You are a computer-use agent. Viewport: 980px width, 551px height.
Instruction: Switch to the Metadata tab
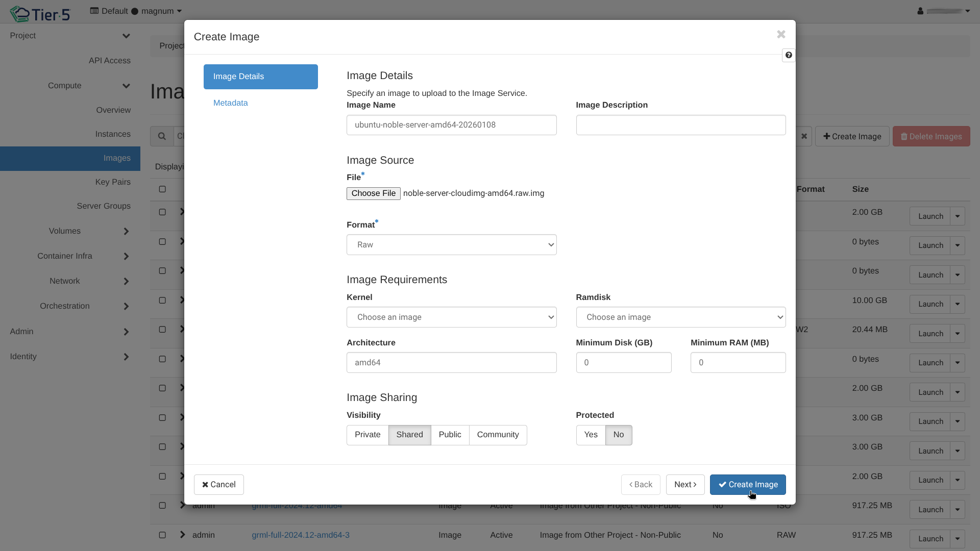(x=231, y=103)
